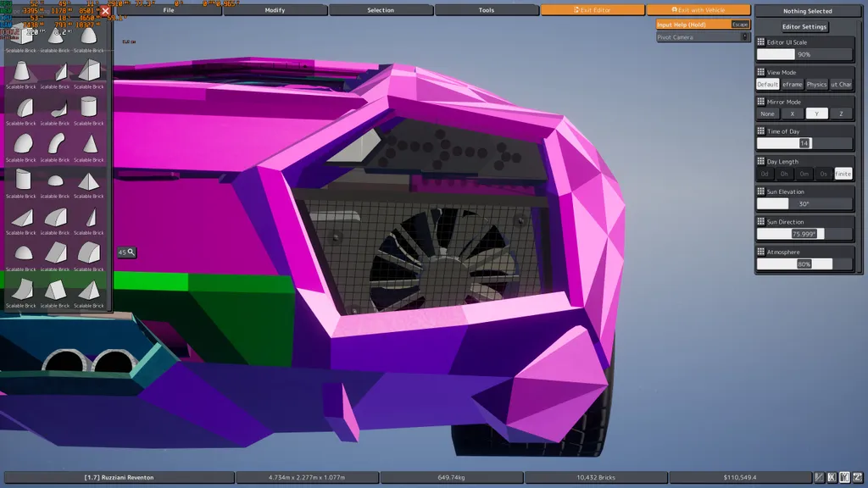The image size is (868, 488).
Task: Set Mirror Mode to Z
Action: [x=841, y=114]
